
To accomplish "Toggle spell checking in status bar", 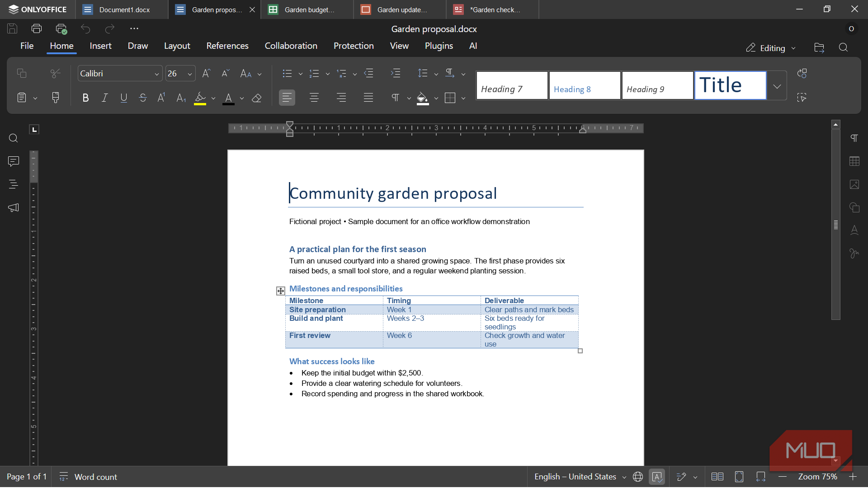I will pyautogui.click(x=657, y=477).
